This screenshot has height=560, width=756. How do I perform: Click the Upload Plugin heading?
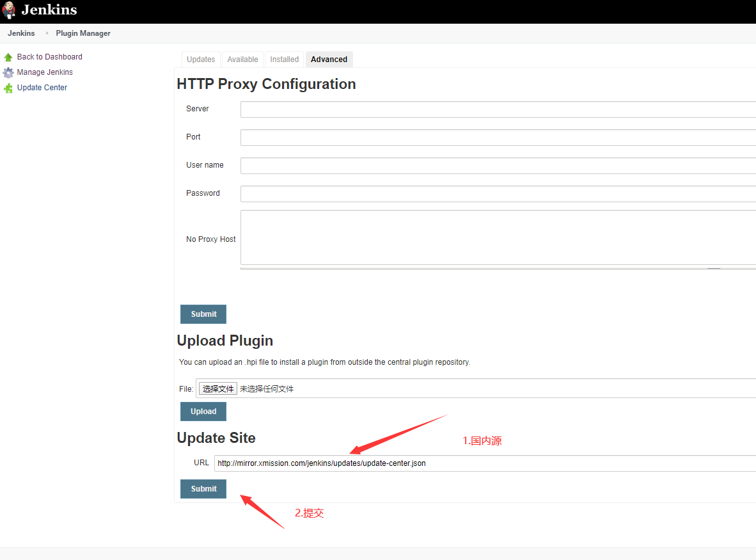(224, 340)
